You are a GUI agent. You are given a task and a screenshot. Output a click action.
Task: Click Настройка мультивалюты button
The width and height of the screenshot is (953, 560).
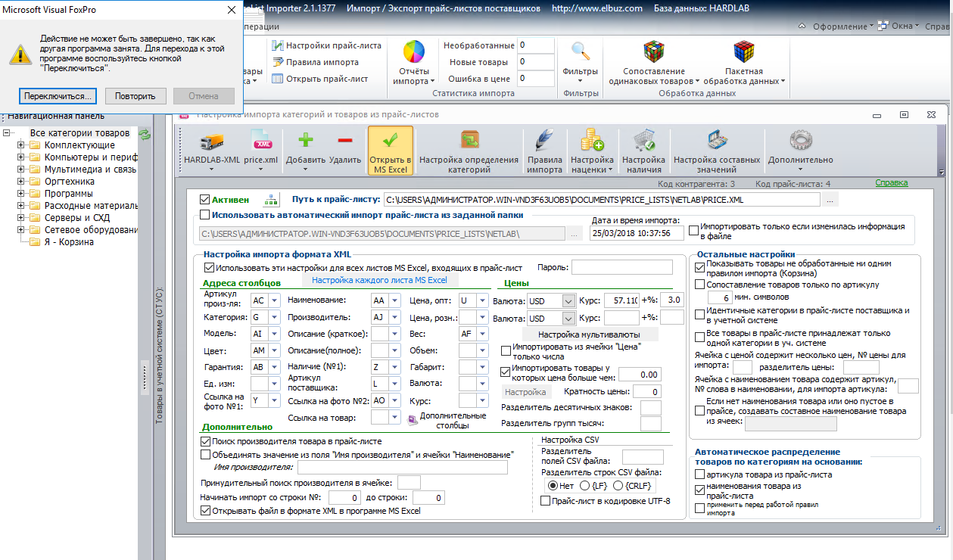coord(590,334)
